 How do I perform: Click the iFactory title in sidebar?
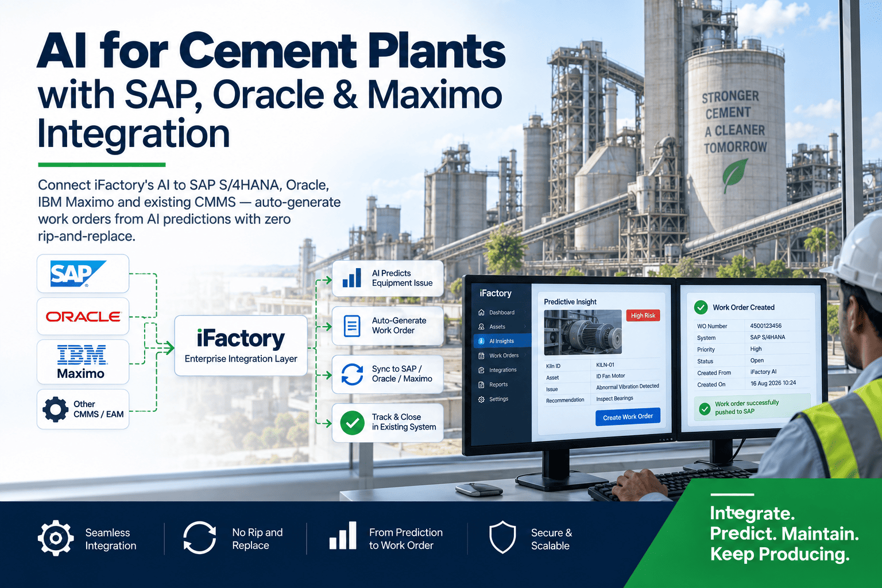coord(496,293)
